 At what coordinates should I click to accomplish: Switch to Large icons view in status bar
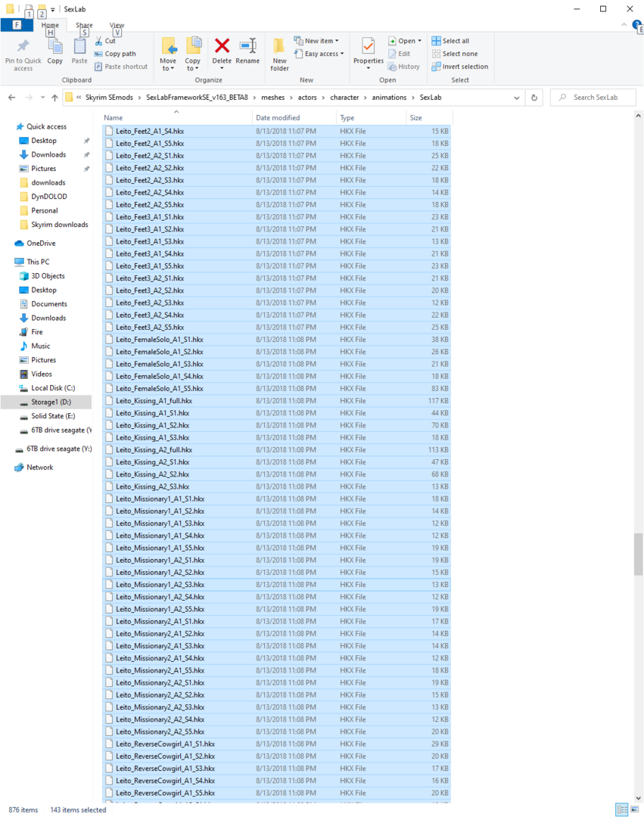tap(635, 809)
